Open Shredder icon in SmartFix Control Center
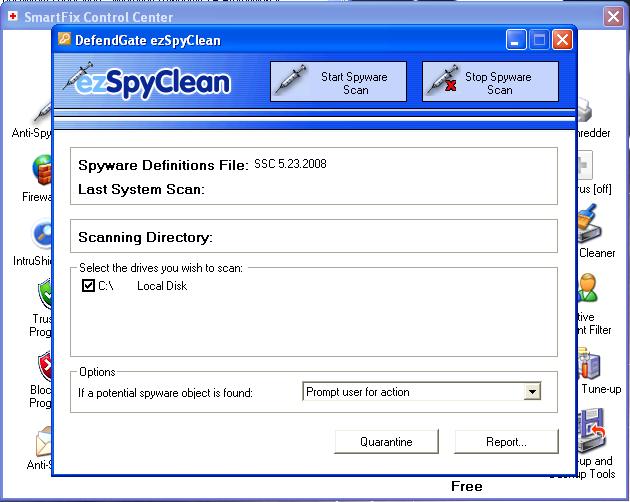The width and height of the screenshot is (630, 502). coord(585,111)
